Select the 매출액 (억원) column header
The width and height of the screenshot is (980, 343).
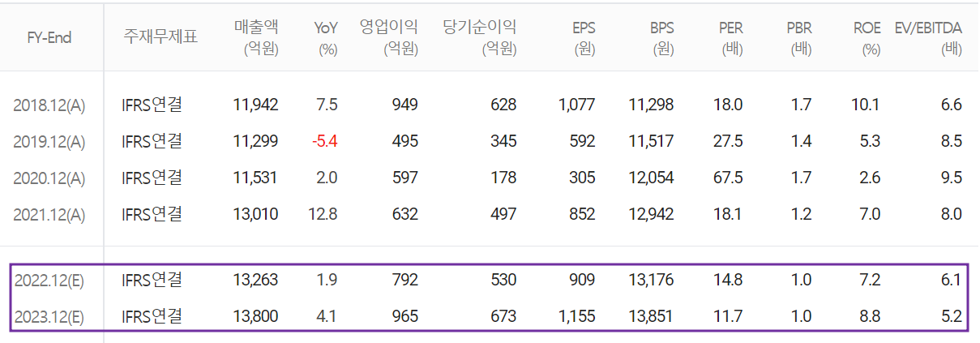tap(255, 38)
